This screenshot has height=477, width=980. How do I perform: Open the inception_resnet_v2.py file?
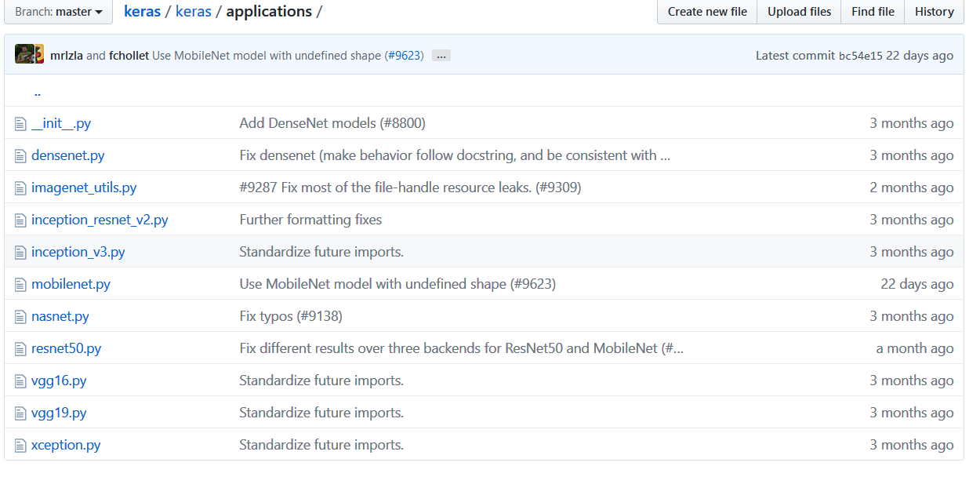[100, 220]
